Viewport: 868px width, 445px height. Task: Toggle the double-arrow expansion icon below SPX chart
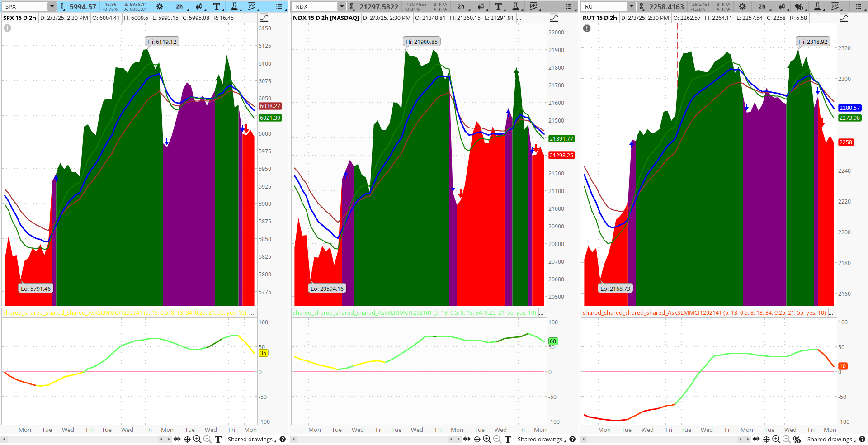(177, 439)
